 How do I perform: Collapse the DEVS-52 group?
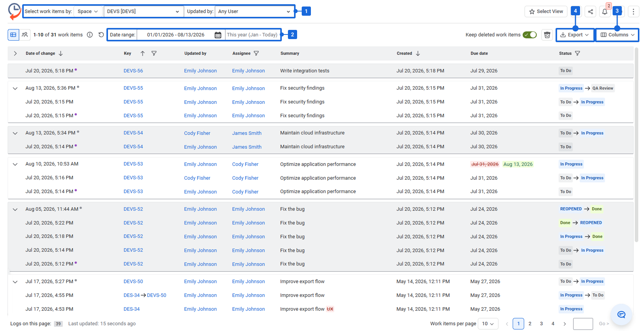click(15, 210)
